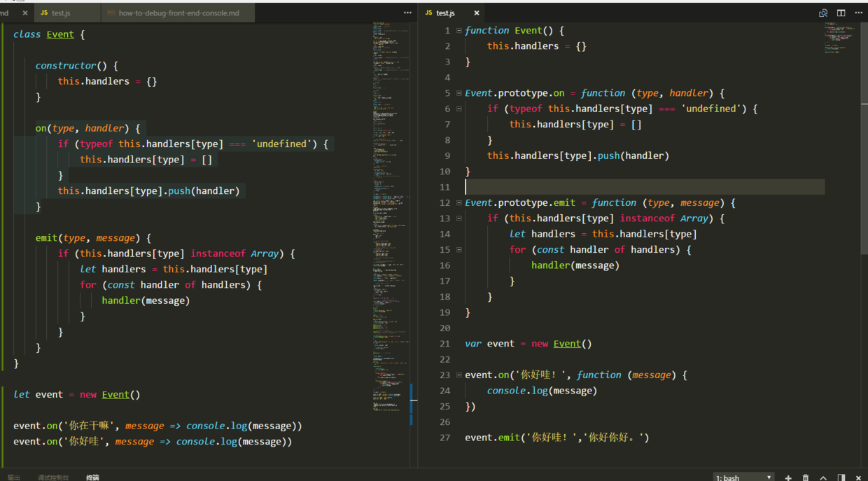The height and width of the screenshot is (481, 868).
Task: Select the 输出 panel tab
Action: tap(13, 477)
